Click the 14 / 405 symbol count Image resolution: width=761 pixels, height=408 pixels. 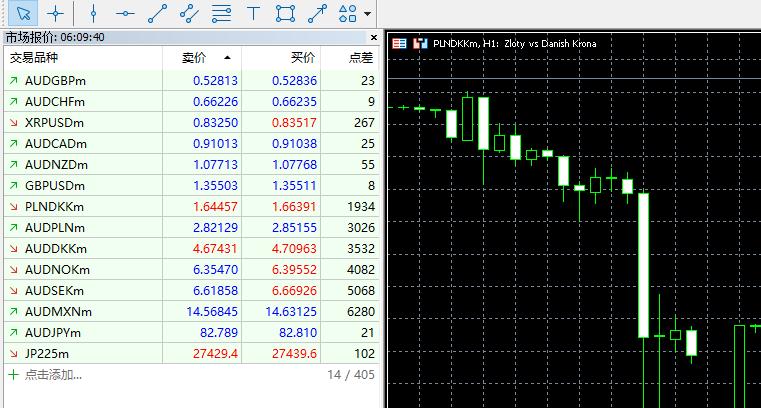(351, 375)
